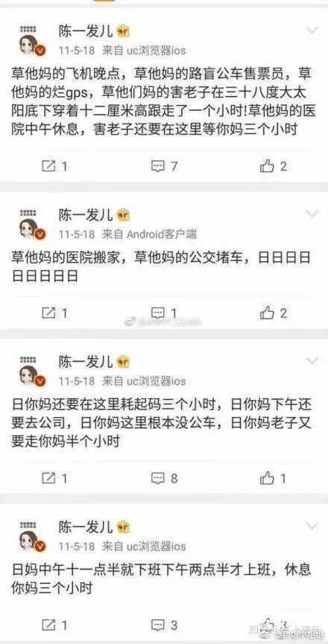Like the third post with 1 like
Screen dimensions: 328x644
click(274, 478)
